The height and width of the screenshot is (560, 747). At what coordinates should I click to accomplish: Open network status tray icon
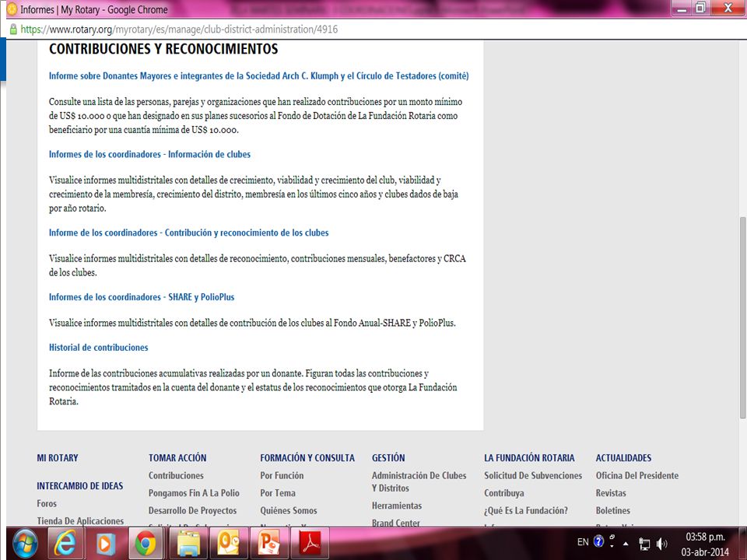click(644, 544)
